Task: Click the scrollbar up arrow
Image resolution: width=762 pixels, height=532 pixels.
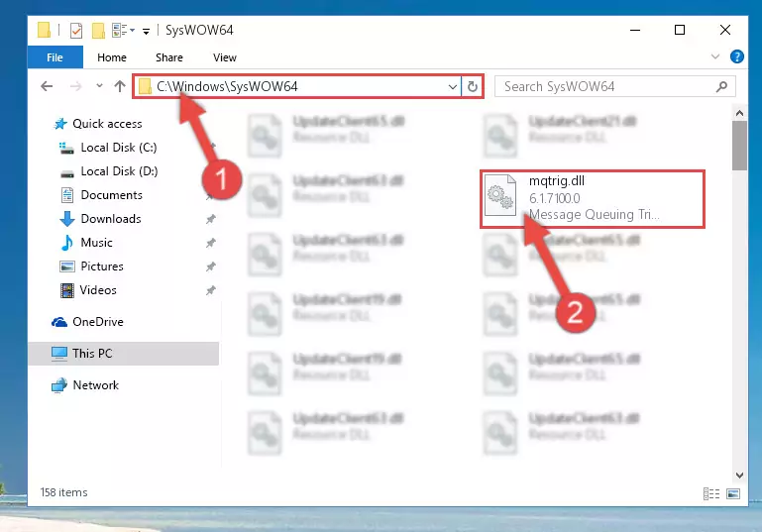Action: tap(739, 113)
